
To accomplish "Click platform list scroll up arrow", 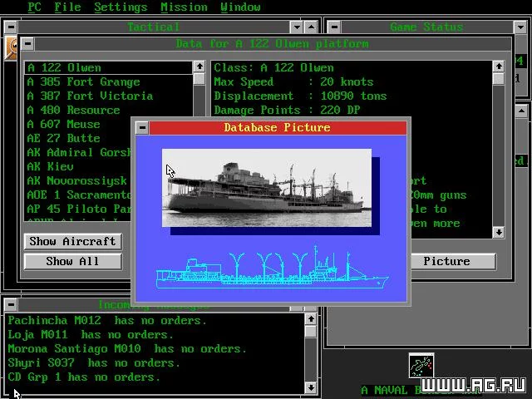I will [199, 66].
